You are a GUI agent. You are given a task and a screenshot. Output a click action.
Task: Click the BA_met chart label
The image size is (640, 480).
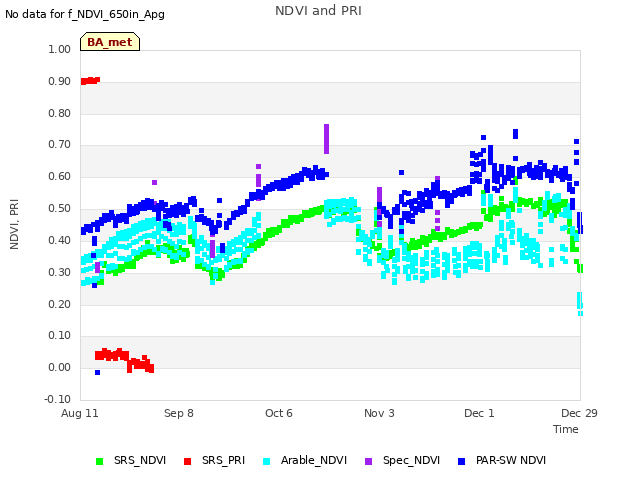click(x=110, y=42)
